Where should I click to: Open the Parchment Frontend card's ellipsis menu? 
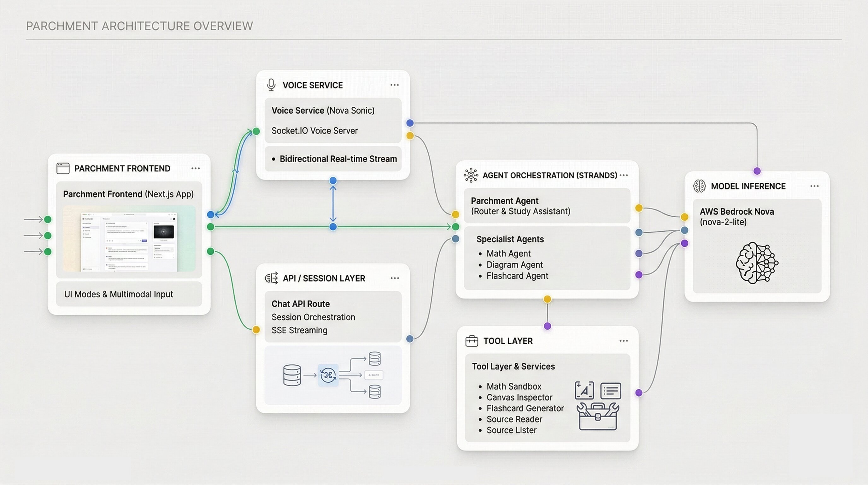click(x=196, y=168)
